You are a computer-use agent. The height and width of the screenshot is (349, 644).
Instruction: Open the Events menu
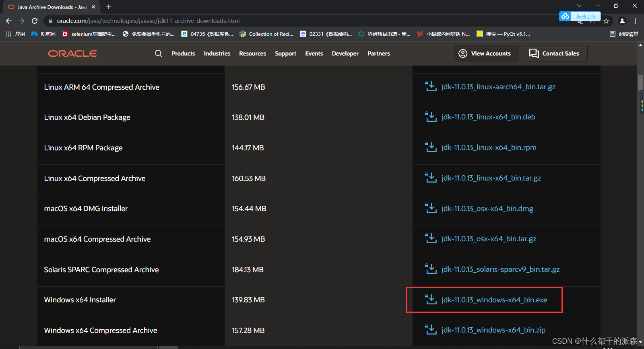click(314, 53)
